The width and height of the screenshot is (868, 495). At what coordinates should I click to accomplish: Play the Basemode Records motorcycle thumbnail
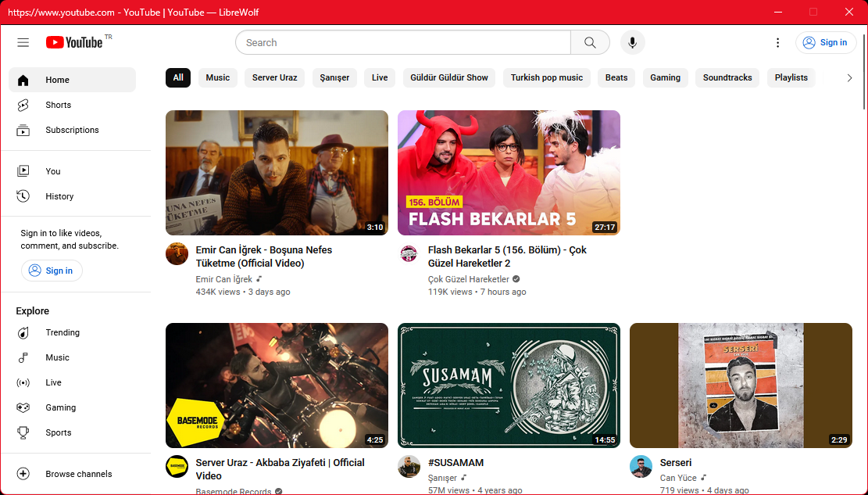click(x=277, y=386)
